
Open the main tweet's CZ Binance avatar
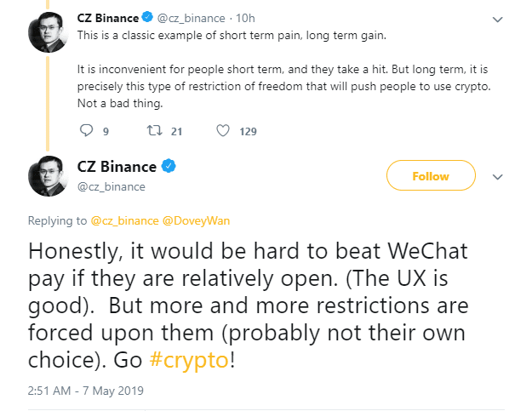point(49,177)
